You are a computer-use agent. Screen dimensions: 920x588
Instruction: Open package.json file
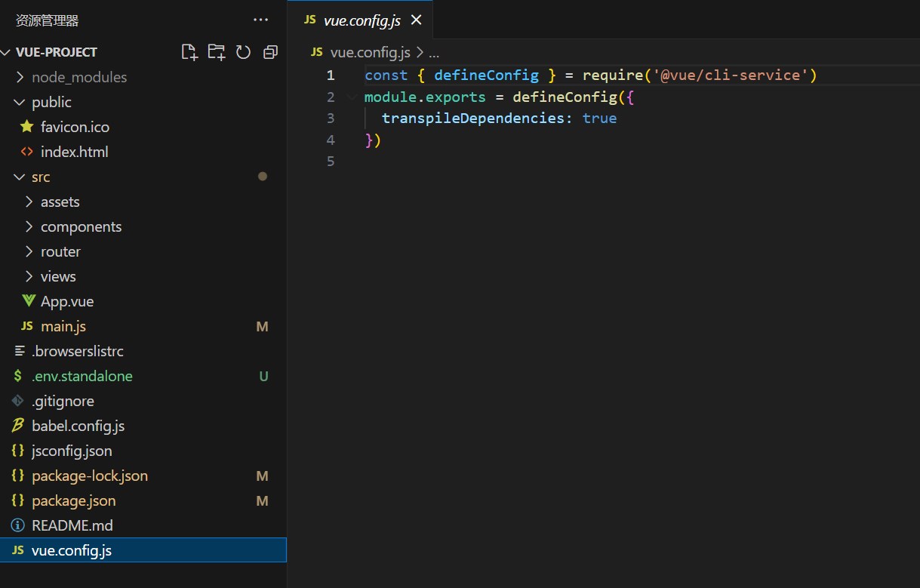pyautogui.click(x=73, y=500)
